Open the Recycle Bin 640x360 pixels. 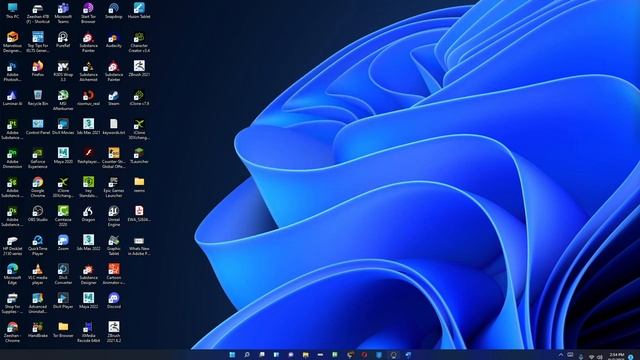coord(38,98)
